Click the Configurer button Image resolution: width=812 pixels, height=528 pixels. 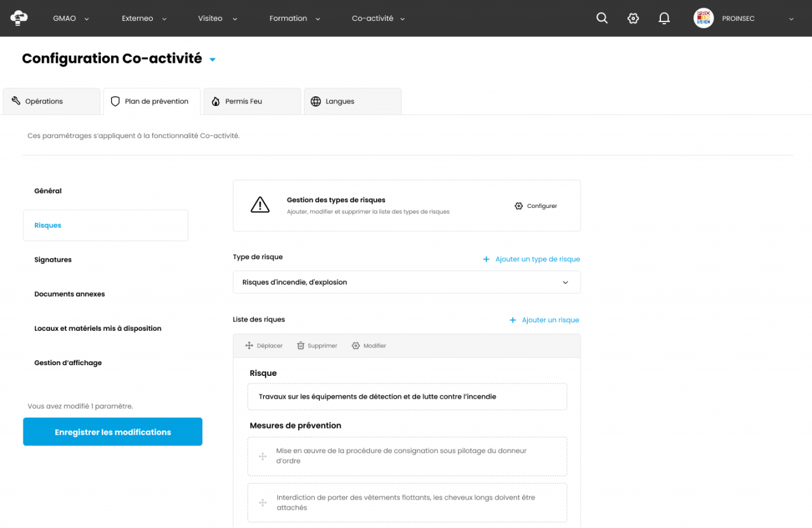coord(536,206)
